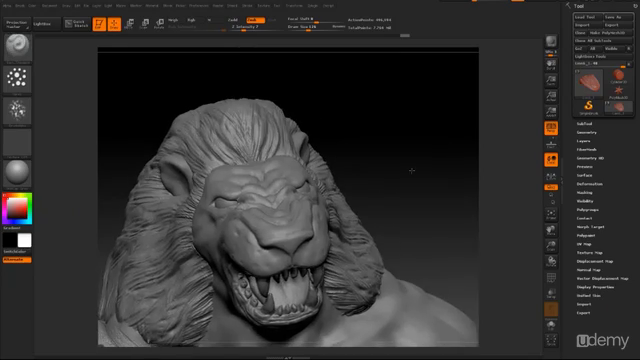Toggle Transp transparency button
Viewport: 640px width, 360px height.
click(551, 293)
